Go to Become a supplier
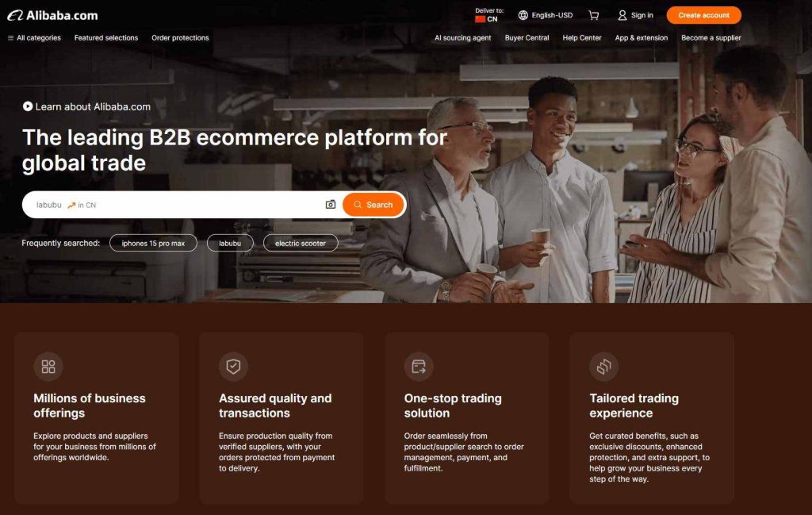Screen dimensions: 812x515 point(711,38)
